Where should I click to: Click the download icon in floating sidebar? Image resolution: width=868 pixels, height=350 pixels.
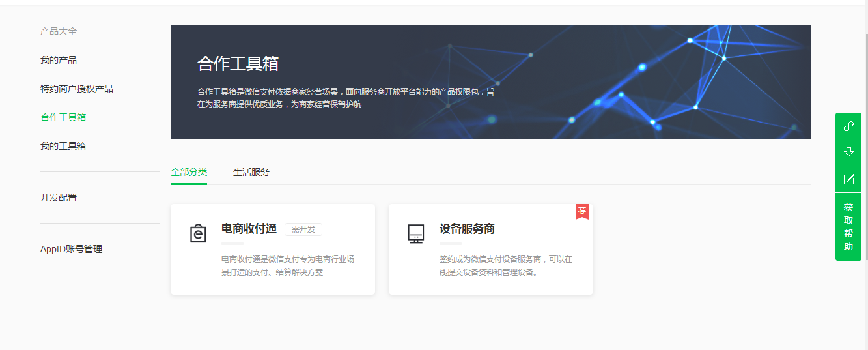(848, 153)
